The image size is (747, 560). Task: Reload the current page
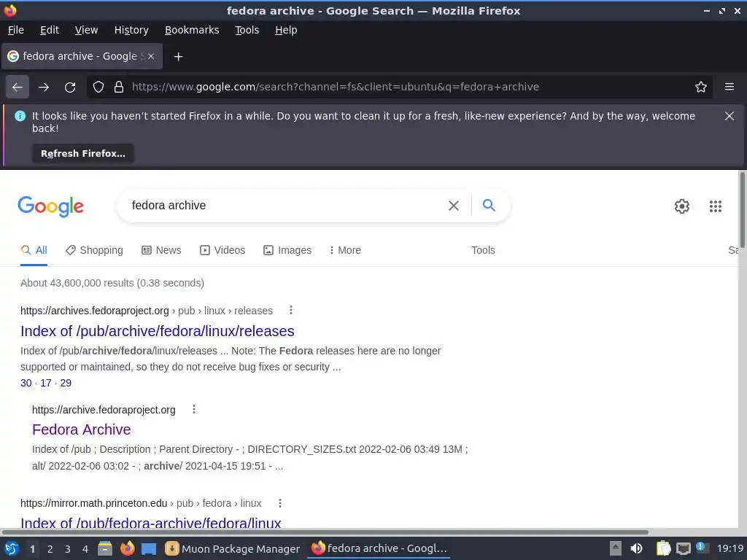click(x=70, y=87)
